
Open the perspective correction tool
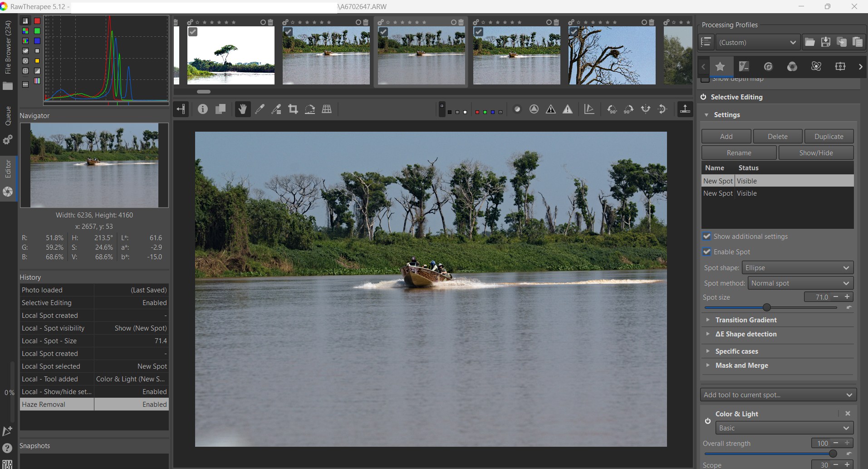[x=327, y=109]
